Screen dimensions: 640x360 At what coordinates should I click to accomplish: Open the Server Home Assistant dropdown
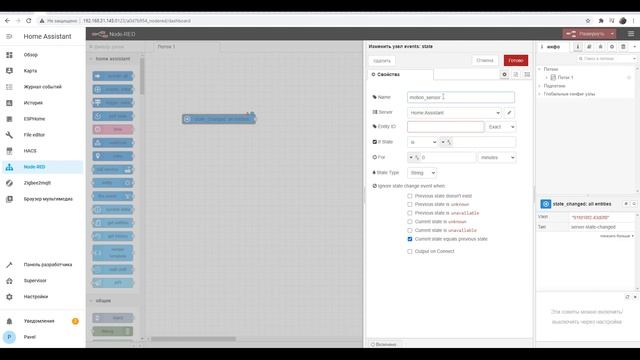tap(454, 113)
